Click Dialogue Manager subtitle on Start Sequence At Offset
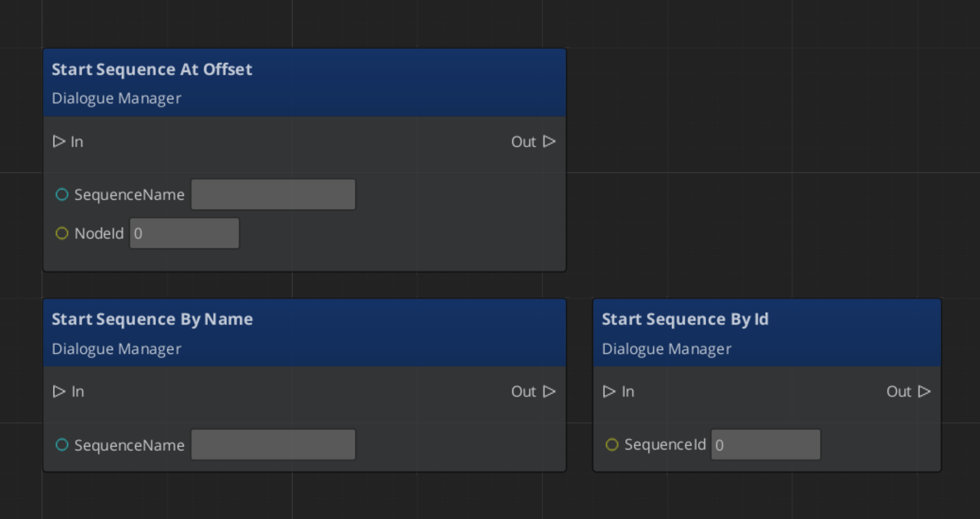 (117, 99)
